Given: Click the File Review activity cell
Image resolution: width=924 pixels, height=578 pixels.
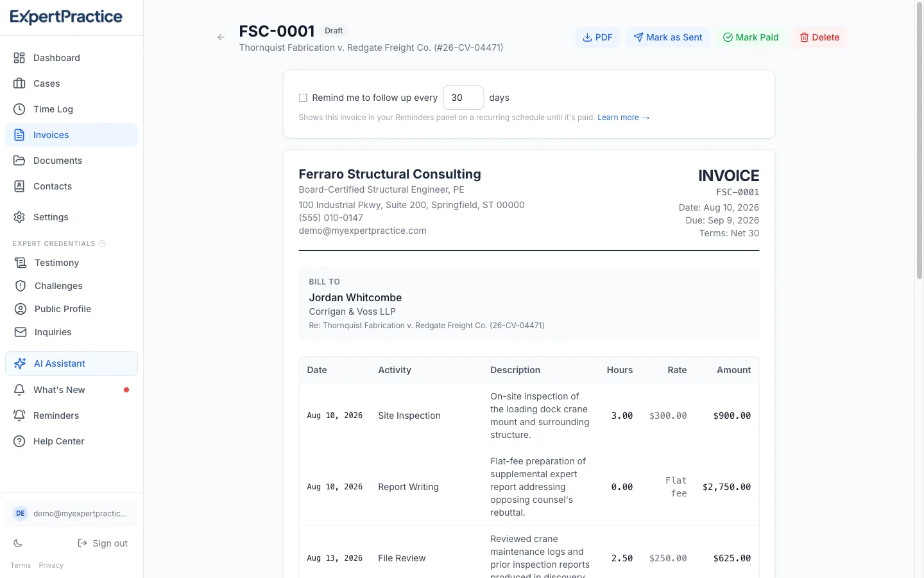Looking at the screenshot, I should [x=402, y=558].
